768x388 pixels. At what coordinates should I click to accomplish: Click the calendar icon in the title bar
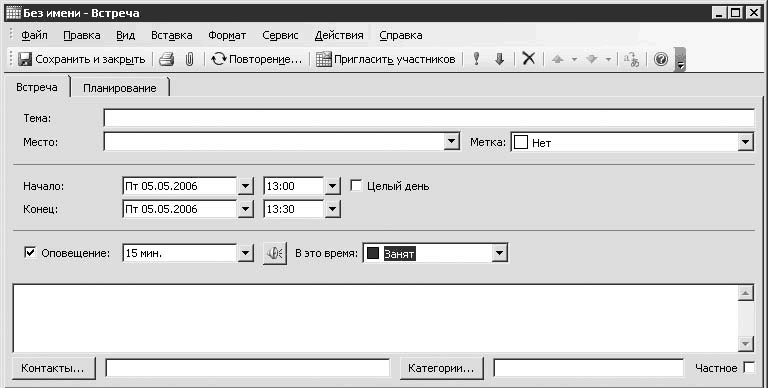tap(13, 13)
